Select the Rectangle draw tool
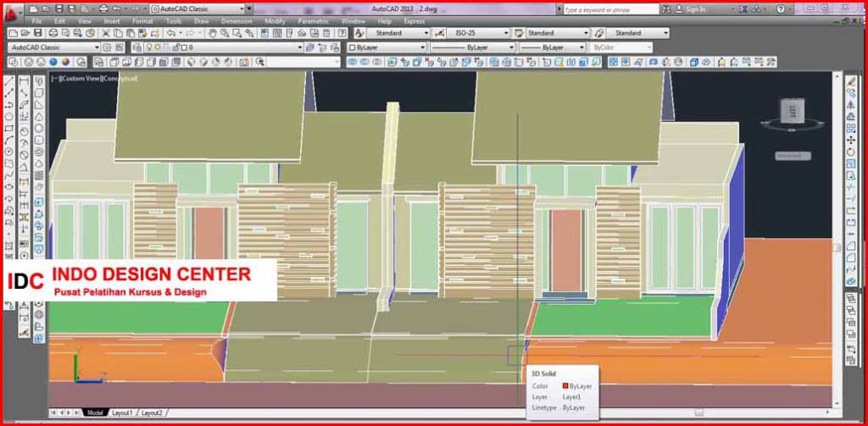Screen dimensions: 868x426 [x=9, y=129]
